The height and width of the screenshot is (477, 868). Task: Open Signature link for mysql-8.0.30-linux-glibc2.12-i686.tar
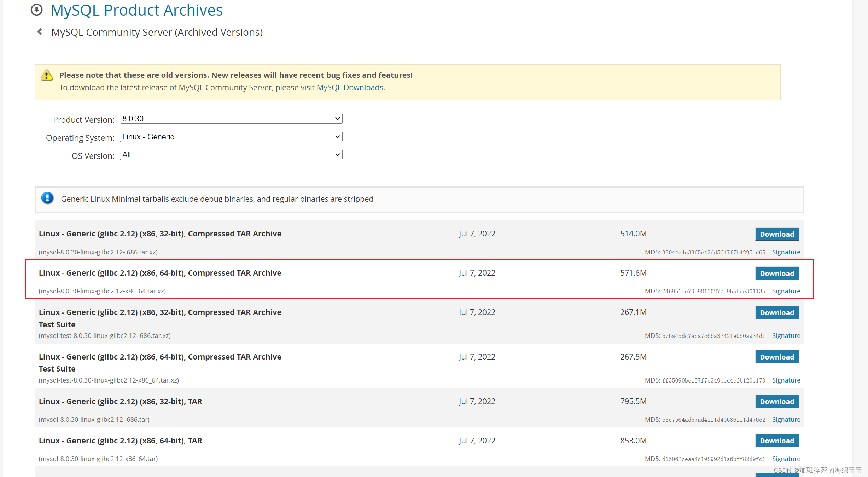[x=786, y=420]
